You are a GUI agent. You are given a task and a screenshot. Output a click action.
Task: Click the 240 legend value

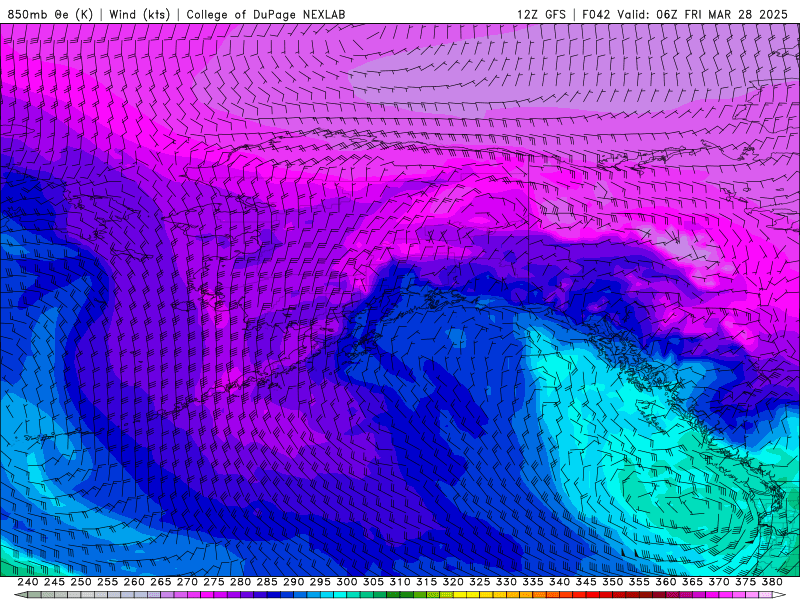(x=28, y=582)
